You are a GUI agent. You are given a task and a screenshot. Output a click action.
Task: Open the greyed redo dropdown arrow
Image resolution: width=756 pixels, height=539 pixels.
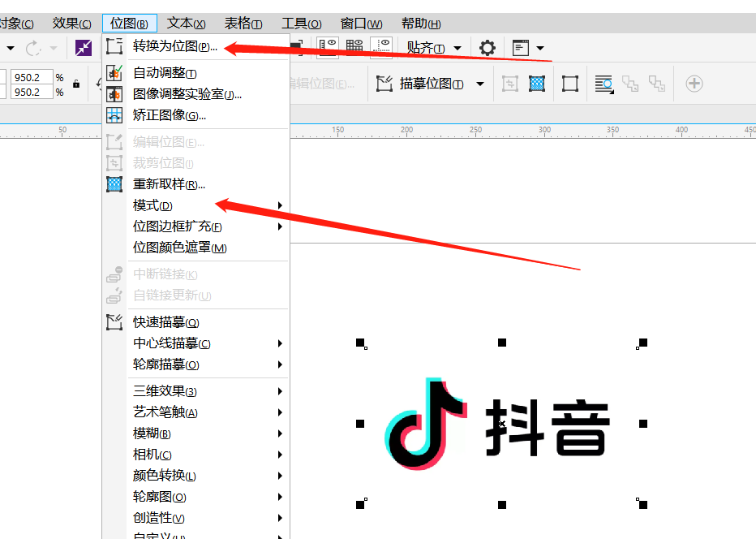54,48
